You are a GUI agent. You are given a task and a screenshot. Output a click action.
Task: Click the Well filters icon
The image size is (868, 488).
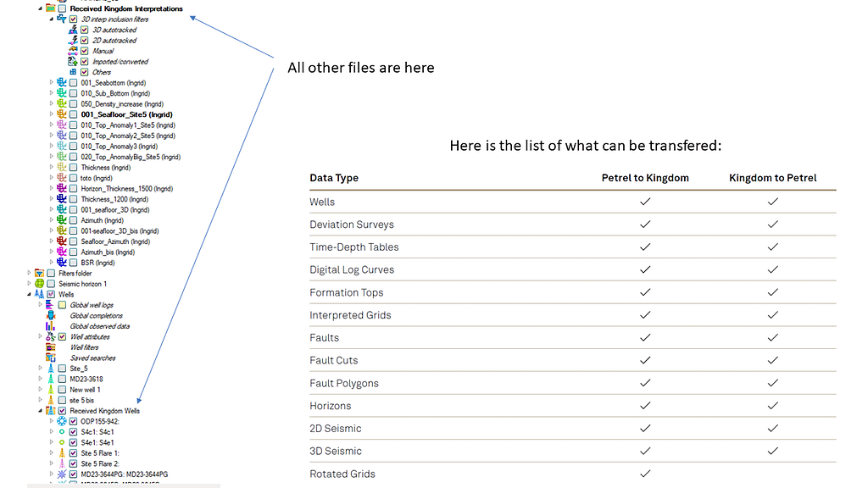coord(51,347)
